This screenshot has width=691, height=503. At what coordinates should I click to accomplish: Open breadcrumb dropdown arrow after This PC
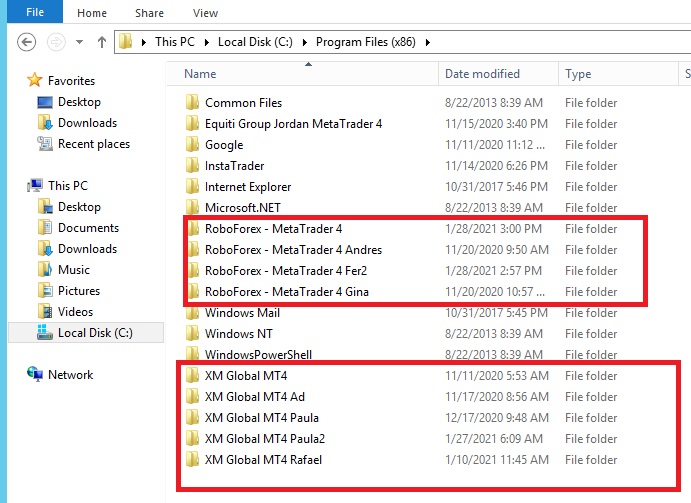(207, 42)
